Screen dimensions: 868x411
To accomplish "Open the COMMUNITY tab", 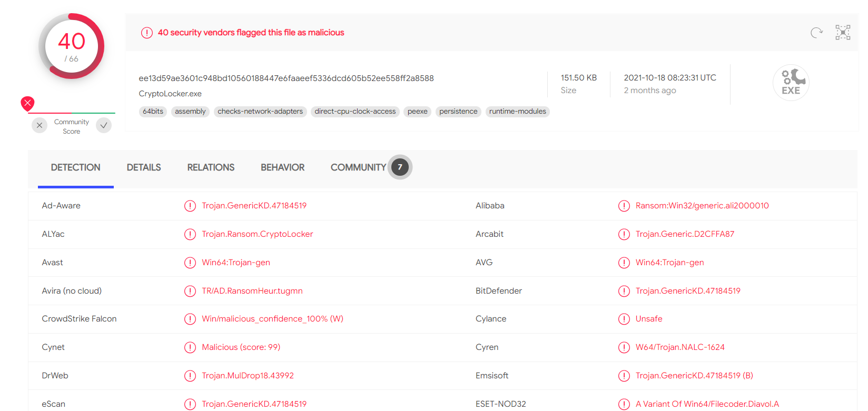I will click(358, 167).
